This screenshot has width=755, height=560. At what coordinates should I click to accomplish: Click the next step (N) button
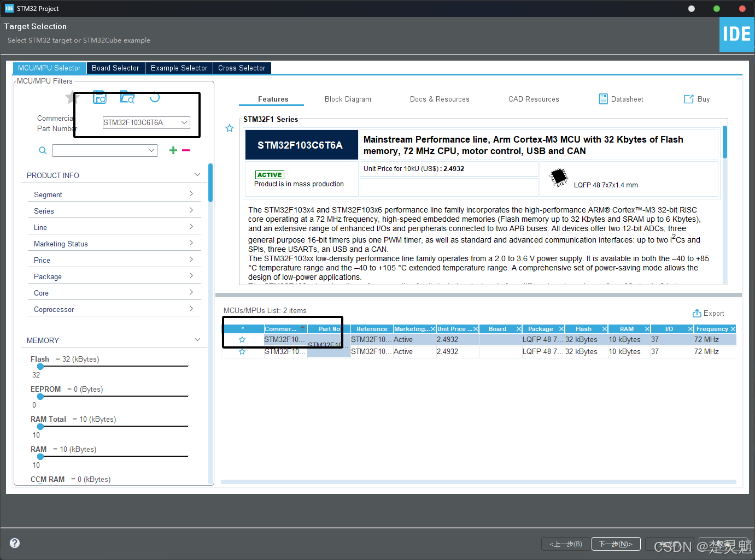click(616, 544)
